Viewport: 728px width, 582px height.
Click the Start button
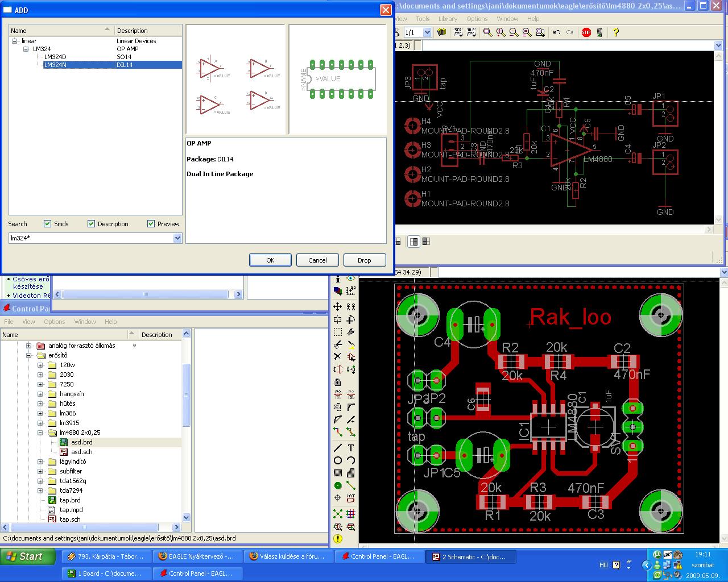(x=28, y=557)
